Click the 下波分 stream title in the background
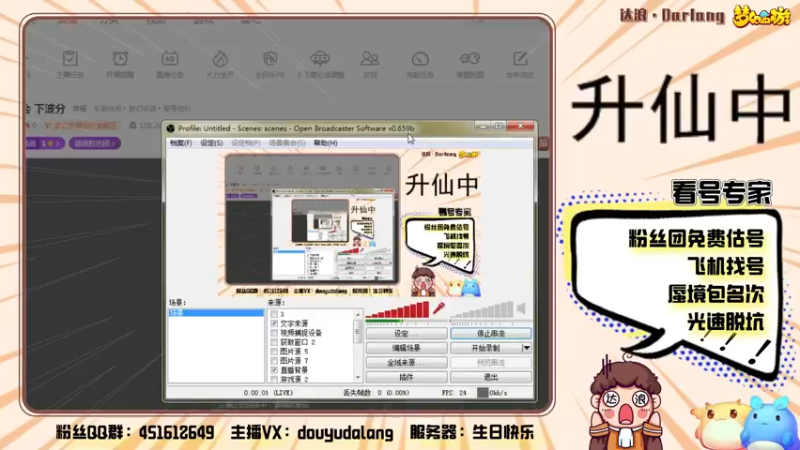 (x=49, y=109)
